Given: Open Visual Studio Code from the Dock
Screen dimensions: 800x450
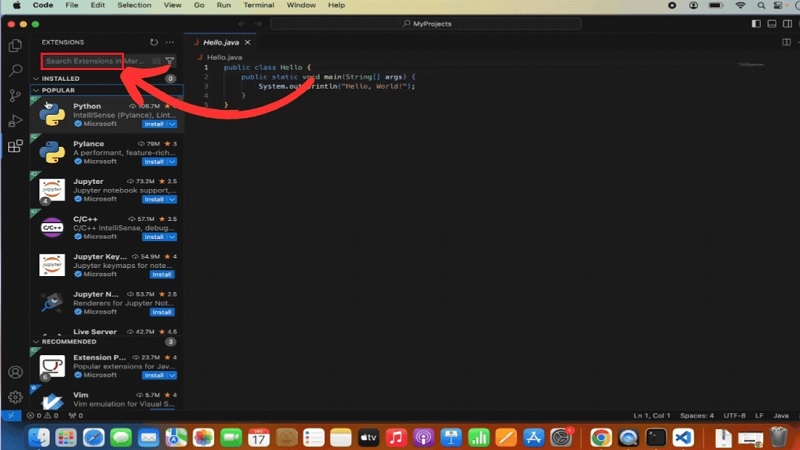Looking at the screenshot, I should [683, 438].
